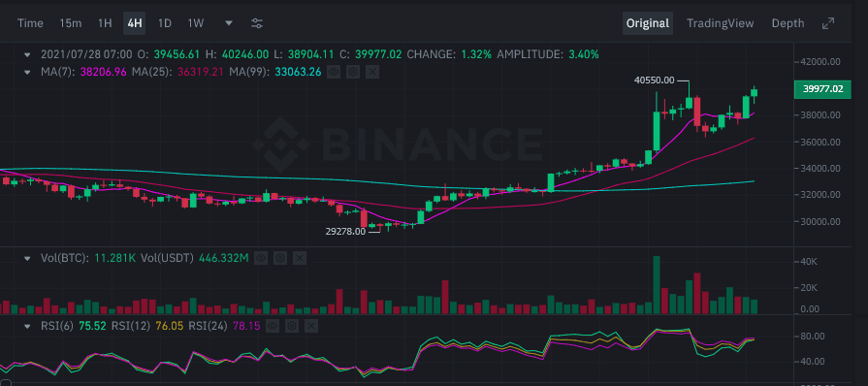
Task: Open MA indicator settings gear
Action: click(353, 72)
